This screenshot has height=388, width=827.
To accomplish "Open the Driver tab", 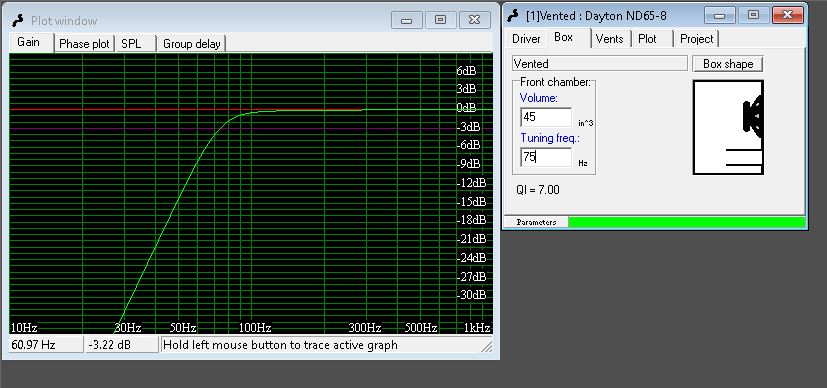I will [x=526, y=39].
